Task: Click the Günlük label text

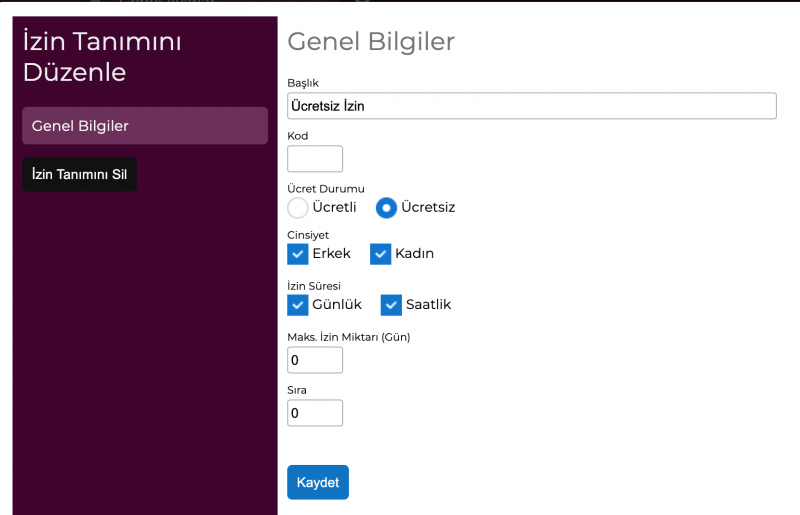Action: click(337, 304)
